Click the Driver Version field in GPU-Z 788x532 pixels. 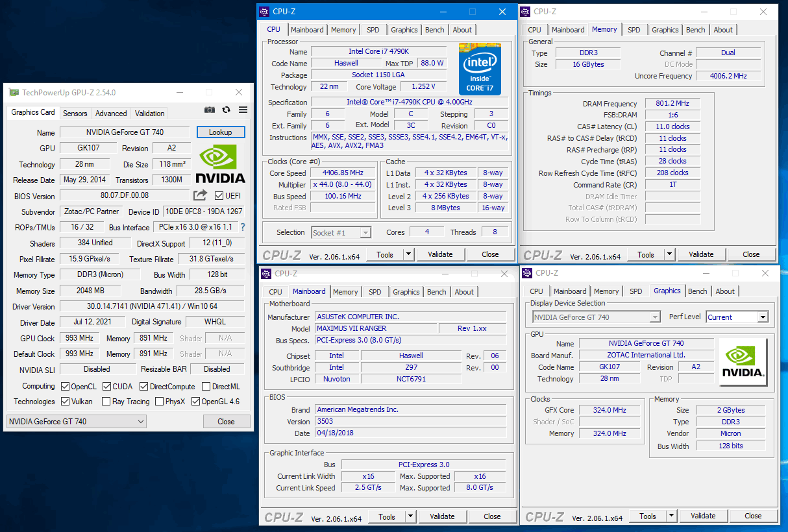153,306
